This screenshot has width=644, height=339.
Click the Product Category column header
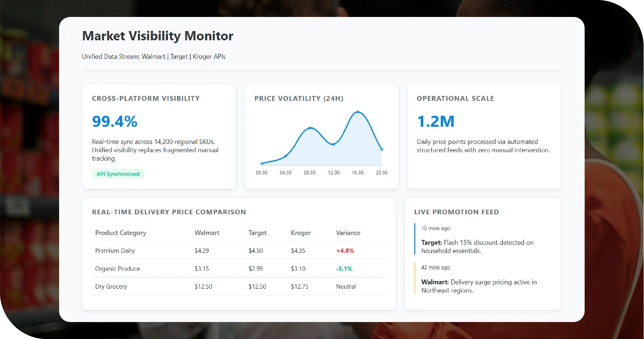coord(121,233)
